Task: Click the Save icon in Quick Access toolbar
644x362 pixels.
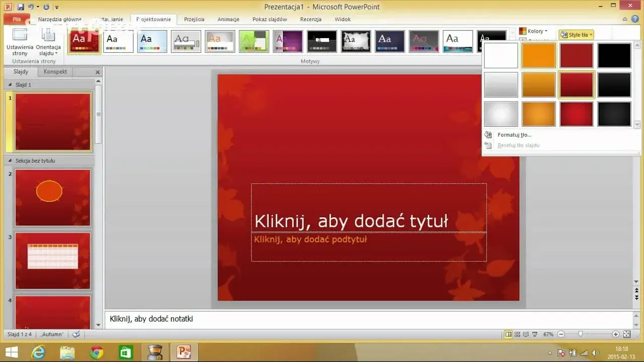Action: point(20,6)
